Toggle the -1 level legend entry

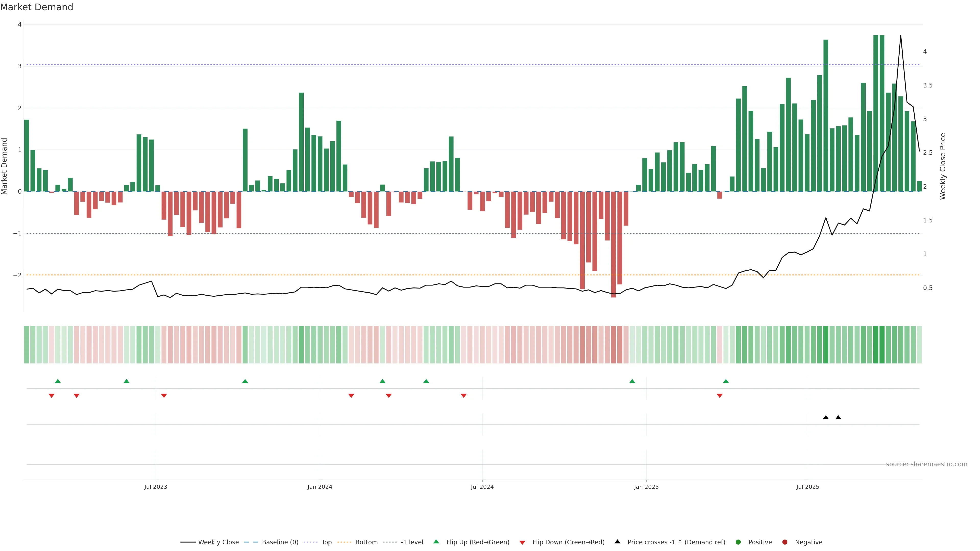click(x=412, y=542)
